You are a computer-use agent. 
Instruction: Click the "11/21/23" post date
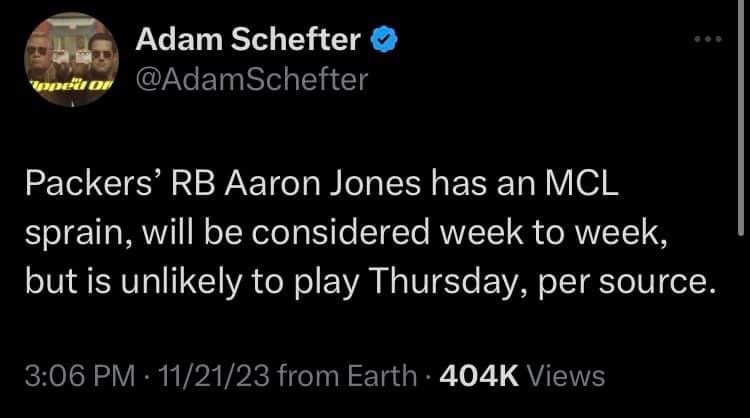click(214, 376)
